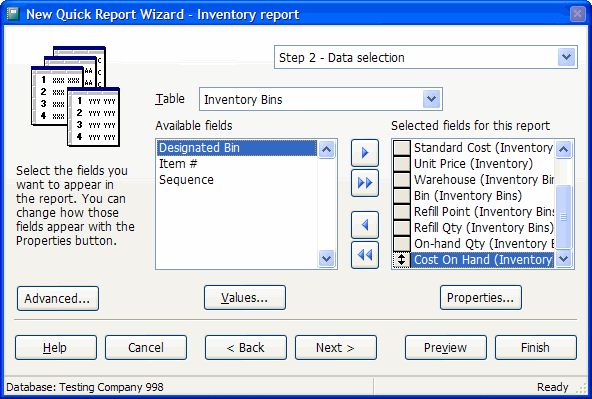Click the Help button
Image resolution: width=592 pixels, height=399 pixels.
[x=56, y=348]
